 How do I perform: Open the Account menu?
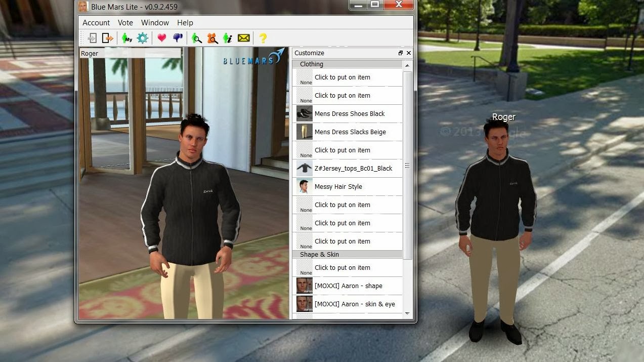click(x=96, y=23)
